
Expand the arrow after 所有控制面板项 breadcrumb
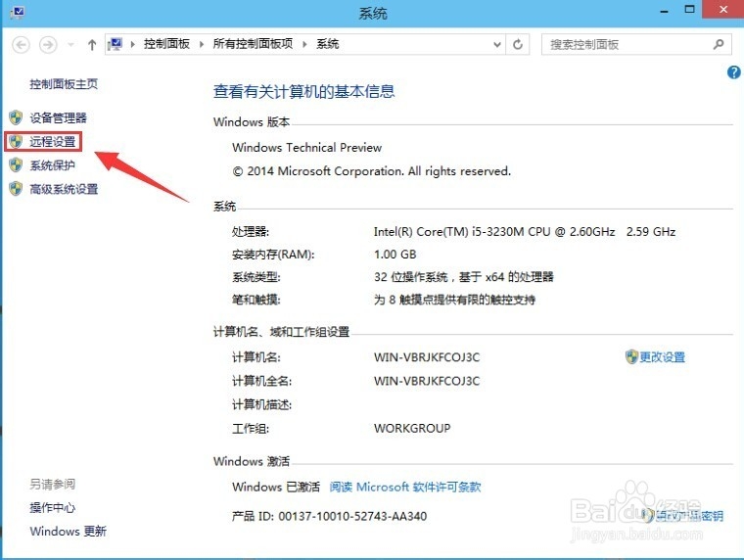304,45
